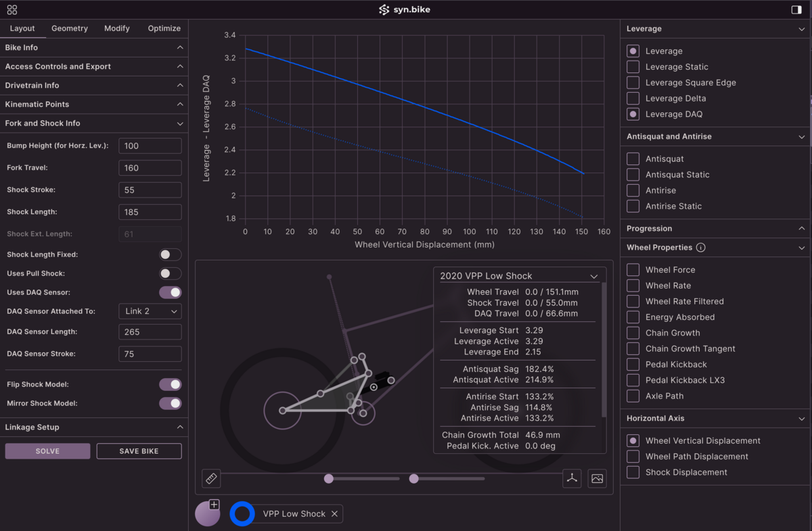The image size is (812, 531).
Task: Click the blue ring bike color icon
Action: [242, 514]
